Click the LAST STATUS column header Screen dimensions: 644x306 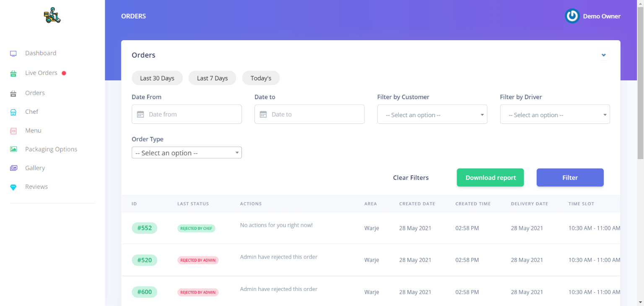193,204
